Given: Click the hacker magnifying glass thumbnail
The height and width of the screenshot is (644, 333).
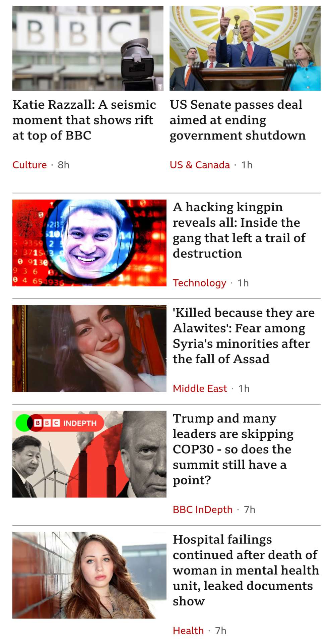Looking at the screenshot, I should (89, 243).
